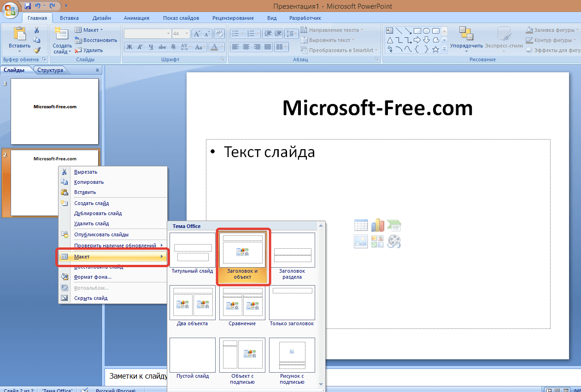Image resolution: width=581 pixels, height=392 pixels.
Task: Toggle align text right
Action: (257, 47)
